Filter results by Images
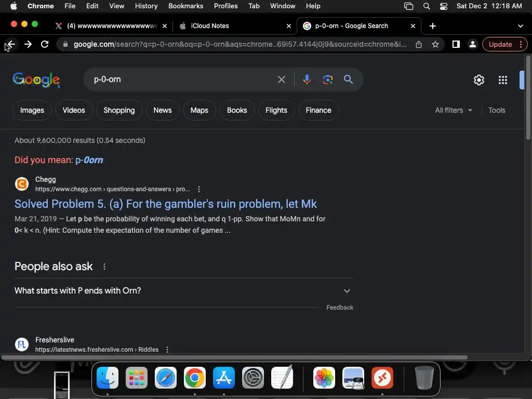Screen dimensions: 532x399 [32, 110]
